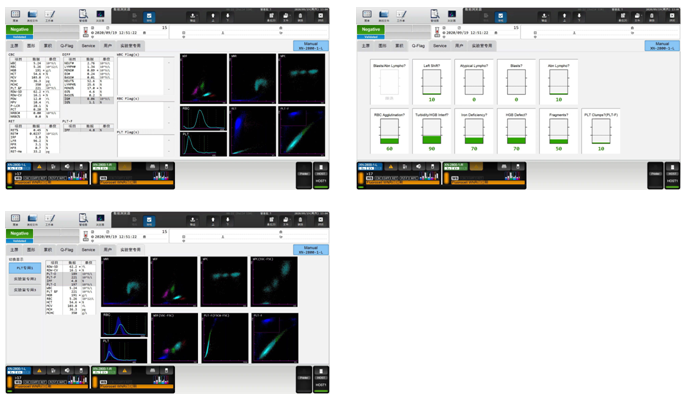Switch to the Service tab beside the selected Q-Flag tab

[440, 45]
